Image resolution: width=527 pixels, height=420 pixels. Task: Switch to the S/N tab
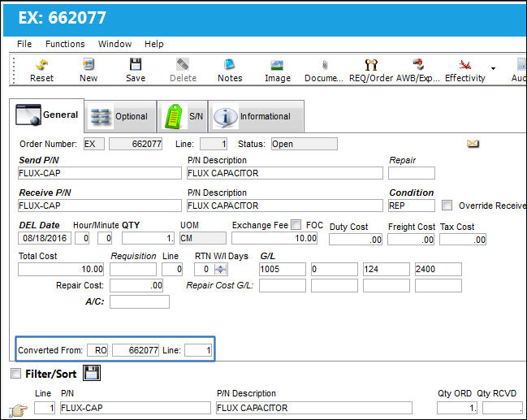[x=183, y=116]
